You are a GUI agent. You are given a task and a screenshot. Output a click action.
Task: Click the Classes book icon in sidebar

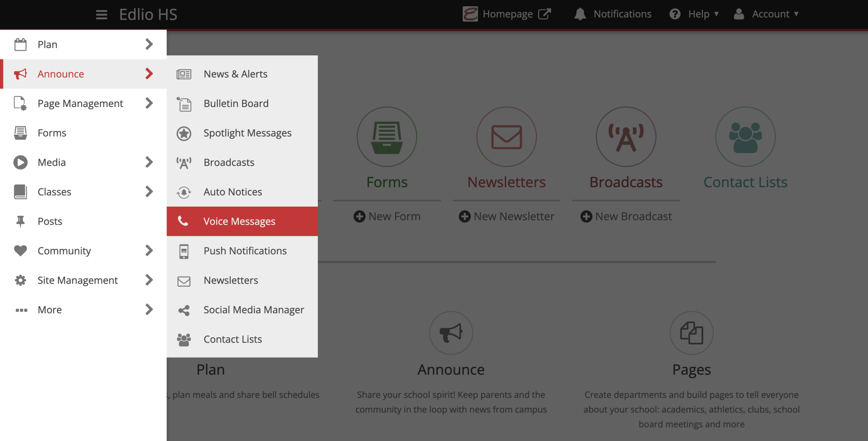(x=21, y=192)
